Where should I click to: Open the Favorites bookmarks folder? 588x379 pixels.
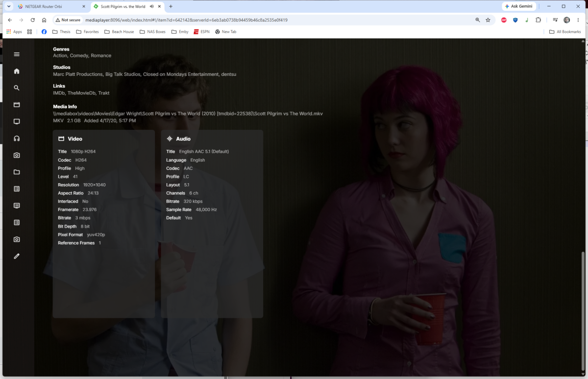click(x=87, y=31)
